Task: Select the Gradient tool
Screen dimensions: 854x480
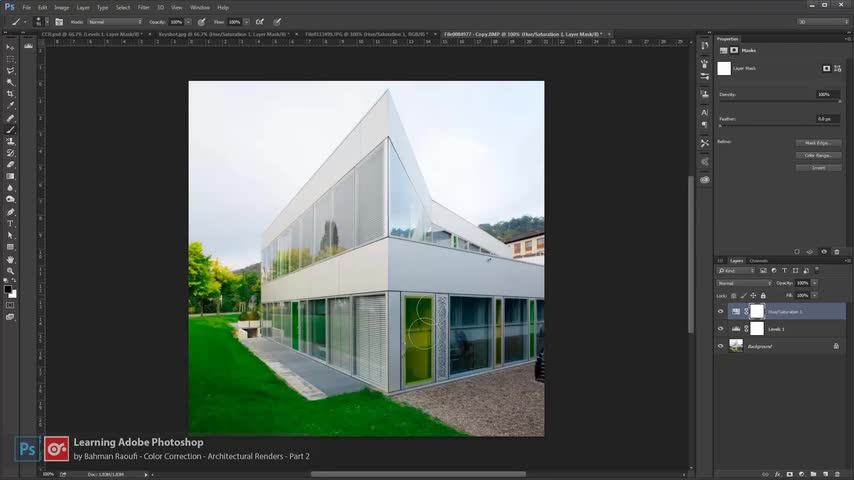Action: 10,177
